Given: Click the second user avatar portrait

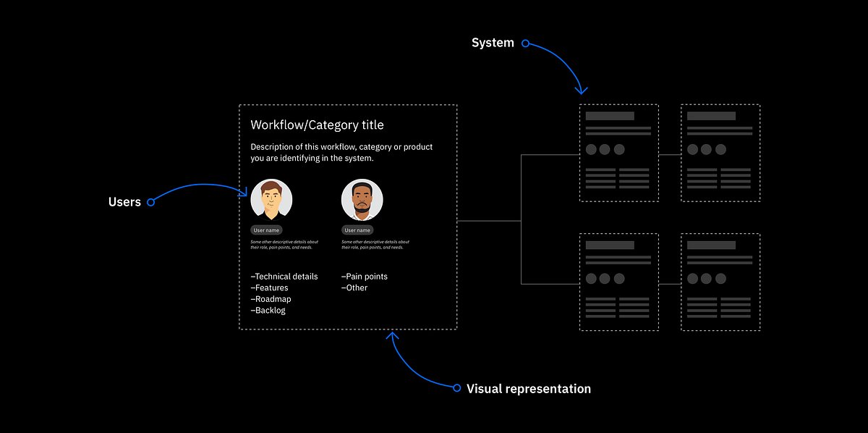Looking at the screenshot, I should (362, 199).
